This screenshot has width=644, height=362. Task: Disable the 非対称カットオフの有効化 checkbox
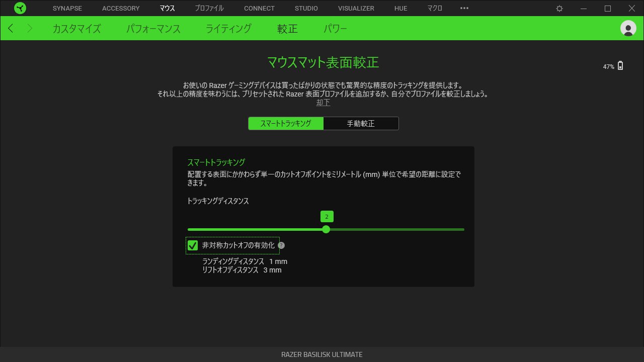pos(192,245)
